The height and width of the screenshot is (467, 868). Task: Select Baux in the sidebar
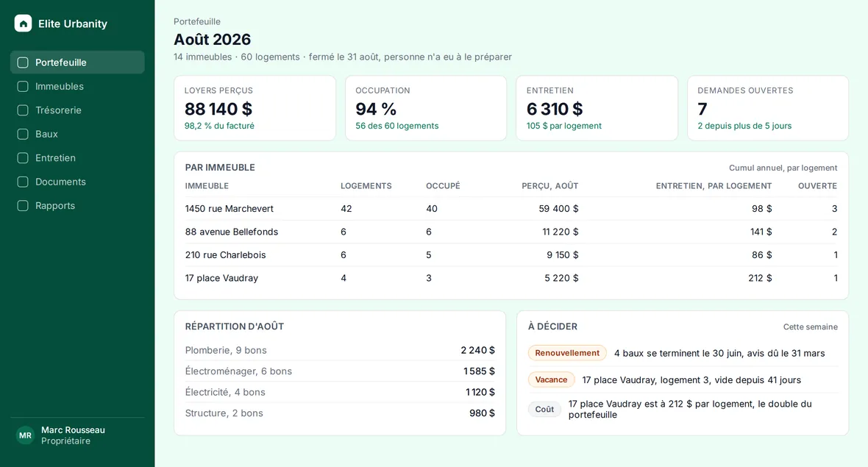(77, 134)
